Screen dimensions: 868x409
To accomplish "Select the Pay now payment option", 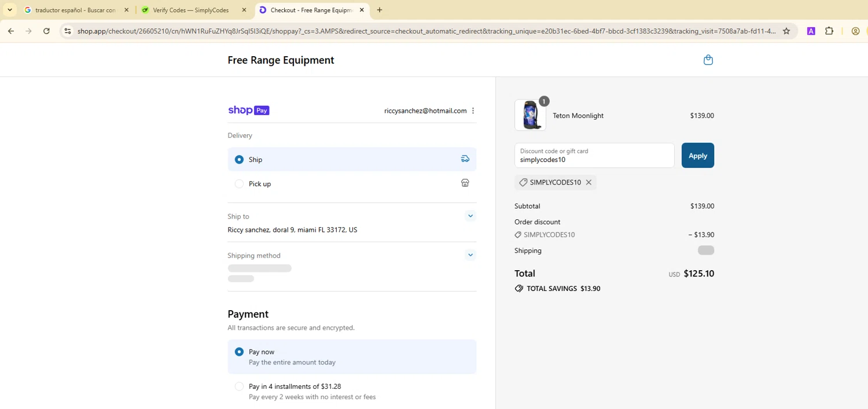I will tap(239, 352).
